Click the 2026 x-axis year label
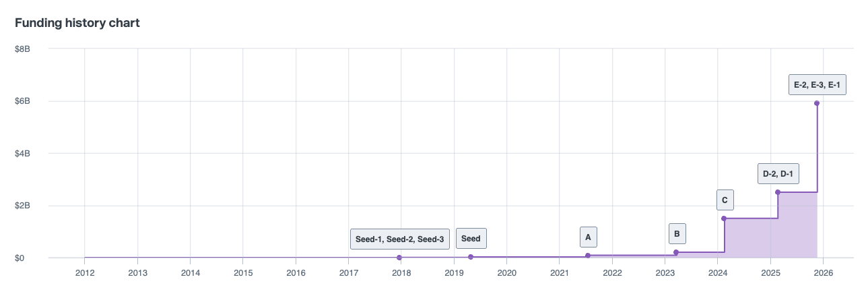The width and height of the screenshot is (868, 292). pyautogui.click(x=823, y=273)
